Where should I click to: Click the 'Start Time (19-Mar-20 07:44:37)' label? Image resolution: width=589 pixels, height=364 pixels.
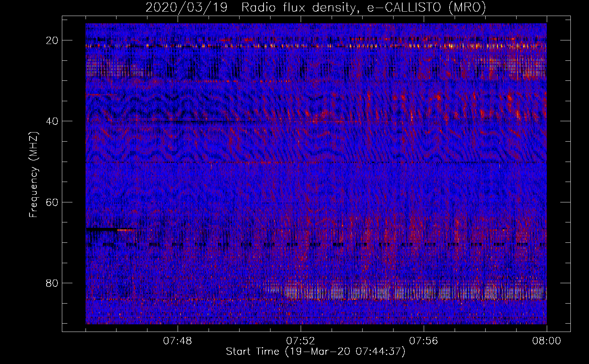[316, 352]
